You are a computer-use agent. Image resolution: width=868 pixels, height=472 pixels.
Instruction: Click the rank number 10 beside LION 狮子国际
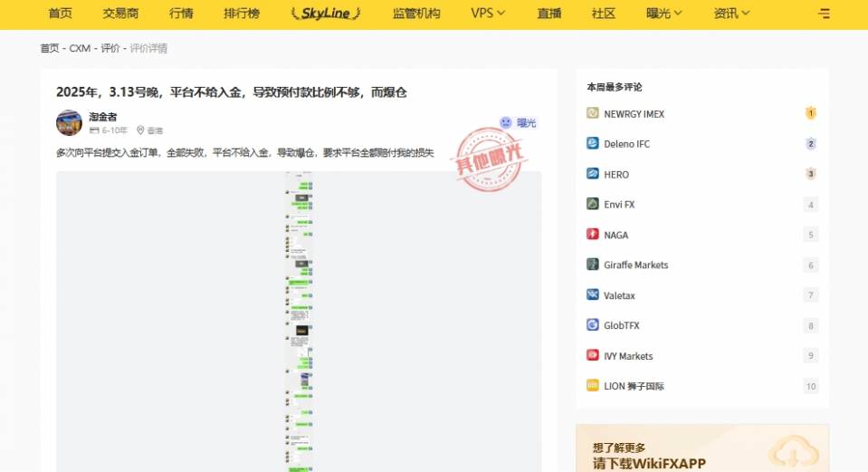pyautogui.click(x=810, y=386)
